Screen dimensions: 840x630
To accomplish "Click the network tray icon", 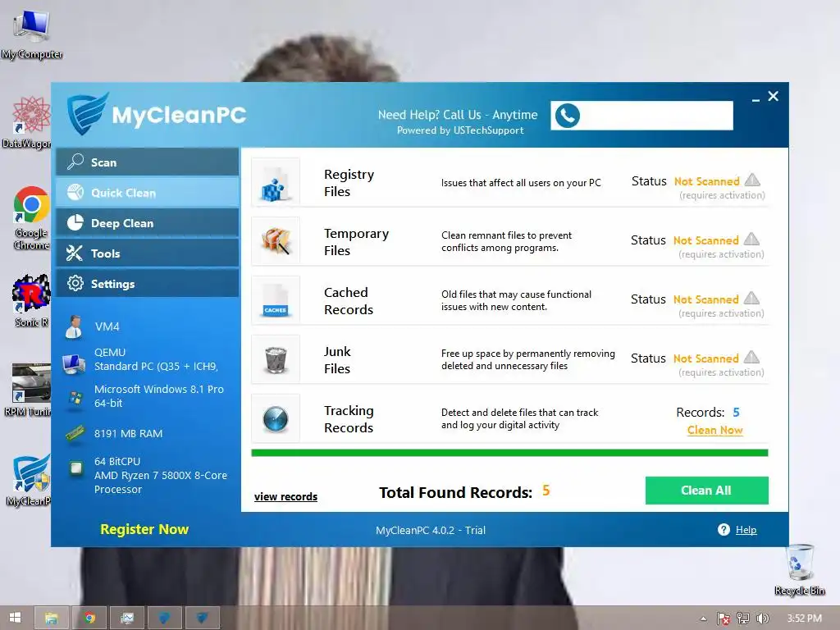I will (742, 619).
